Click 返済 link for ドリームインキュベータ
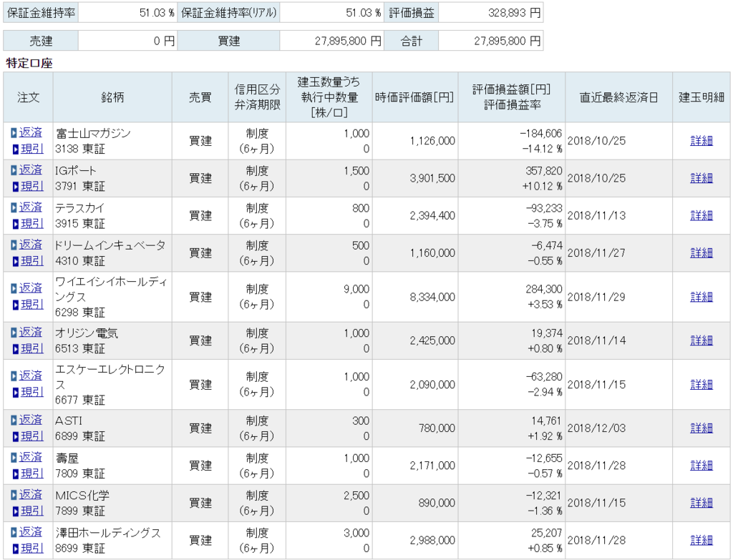The image size is (733, 560). [x=30, y=245]
